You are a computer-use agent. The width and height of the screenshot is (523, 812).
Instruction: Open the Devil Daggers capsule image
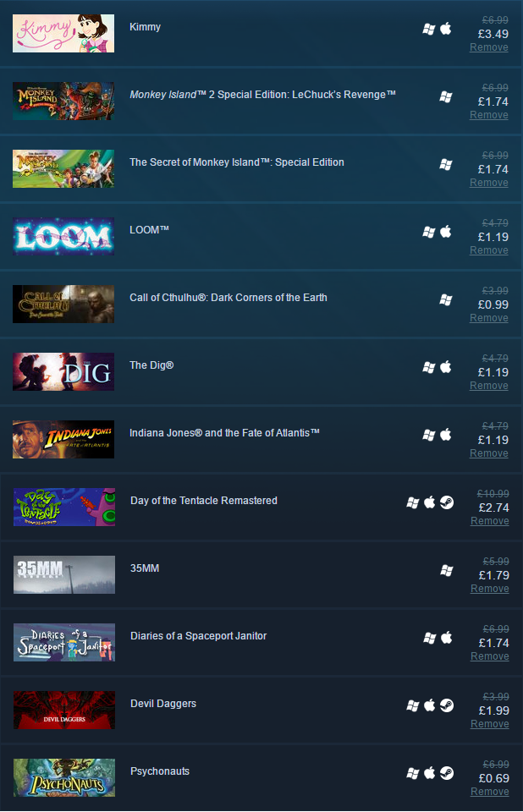64,710
